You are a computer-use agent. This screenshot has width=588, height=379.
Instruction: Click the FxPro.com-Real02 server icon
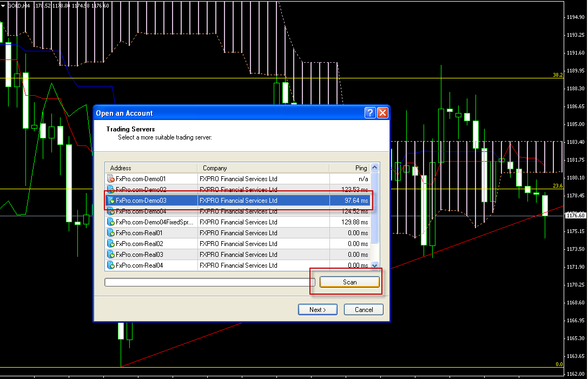[x=111, y=244]
